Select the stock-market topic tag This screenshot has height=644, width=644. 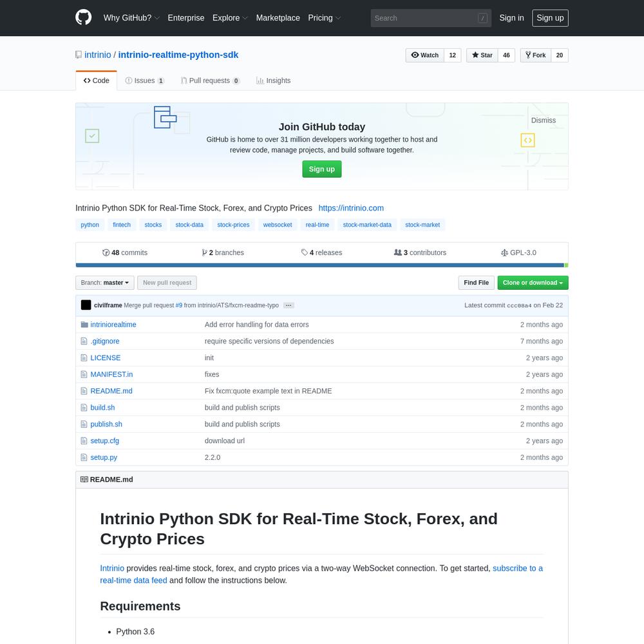422,225
